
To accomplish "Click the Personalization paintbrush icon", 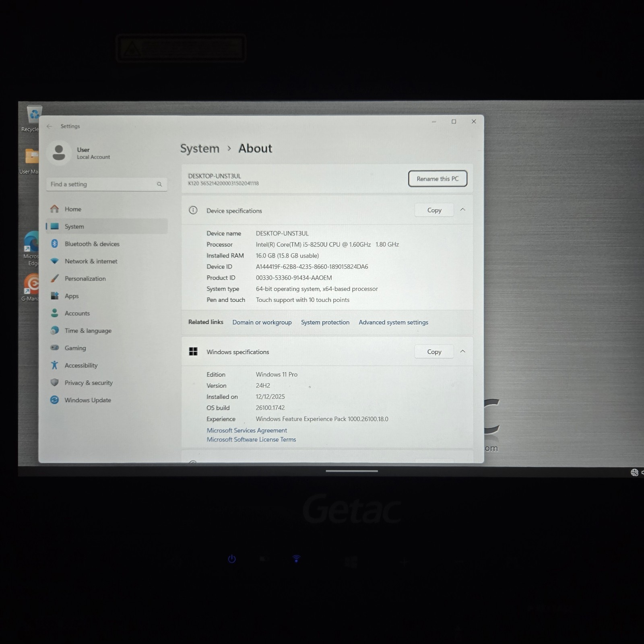I will tap(55, 278).
